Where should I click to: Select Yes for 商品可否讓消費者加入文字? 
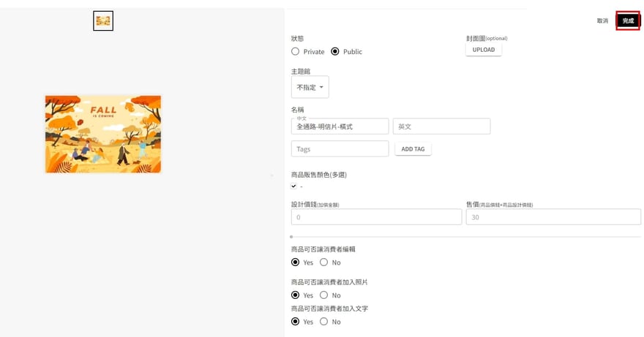296,322
